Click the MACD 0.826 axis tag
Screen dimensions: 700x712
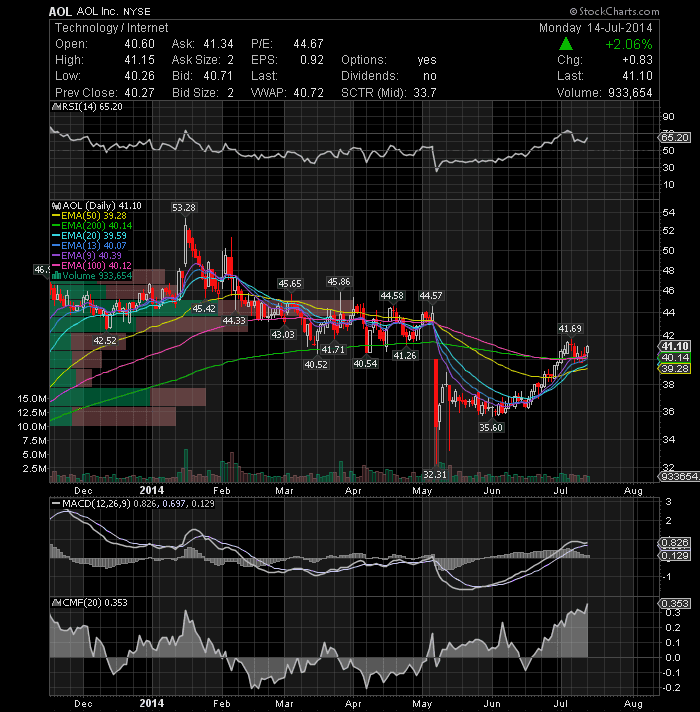click(x=675, y=543)
